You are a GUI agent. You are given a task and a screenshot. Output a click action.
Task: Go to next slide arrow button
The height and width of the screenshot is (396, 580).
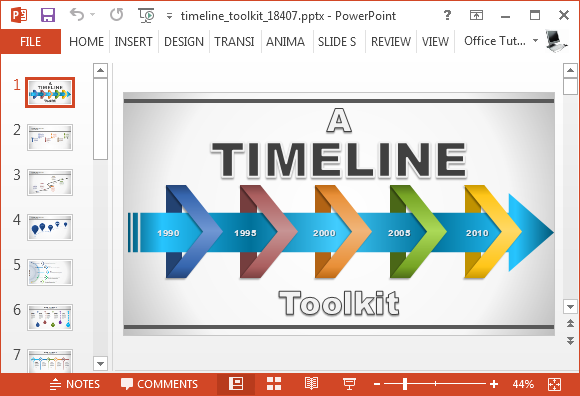[x=570, y=340]
